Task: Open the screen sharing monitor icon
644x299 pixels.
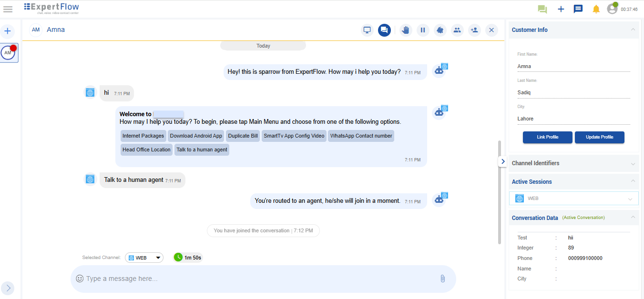Action: pos(367,30)
